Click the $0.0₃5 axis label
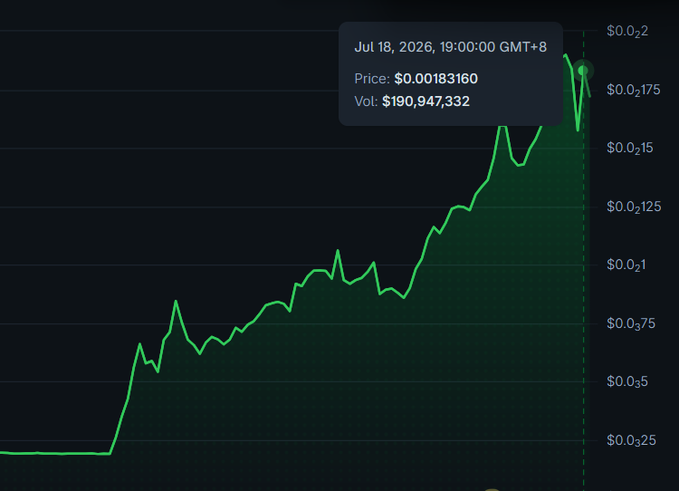 pyautogui.click(x=627, y=382)
